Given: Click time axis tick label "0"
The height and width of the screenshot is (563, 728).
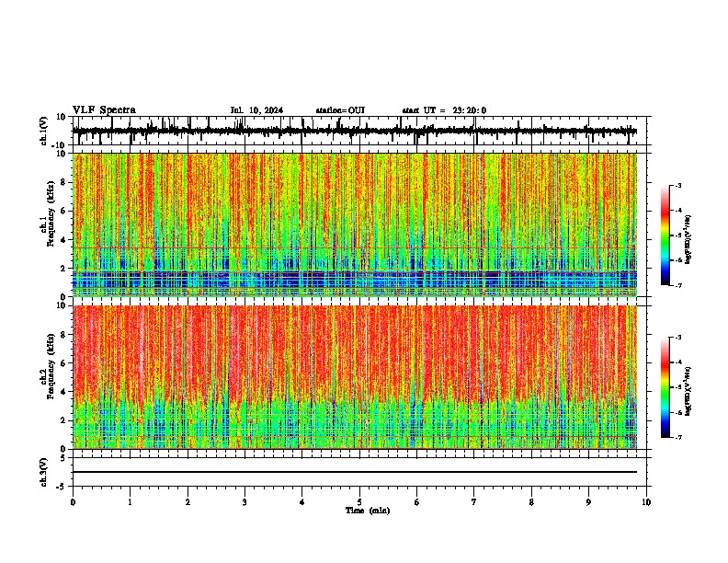Looking at the screenshot, I should pos(73,502).
